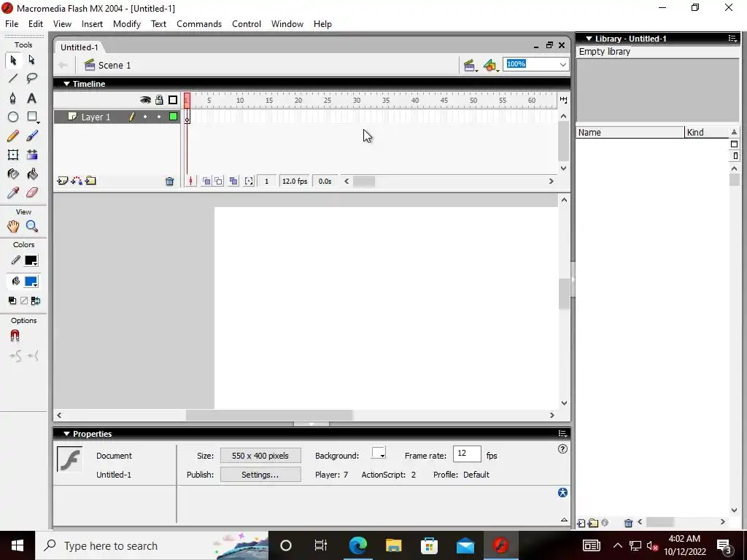Select the Eyedropper tool
Screen dimensions: 747x560
[x=13, y=192]
